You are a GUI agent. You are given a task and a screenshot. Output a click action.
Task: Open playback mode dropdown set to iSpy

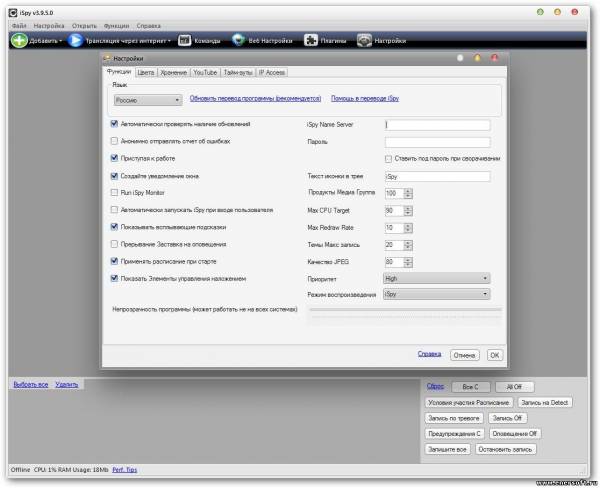[x=437, y=294]
